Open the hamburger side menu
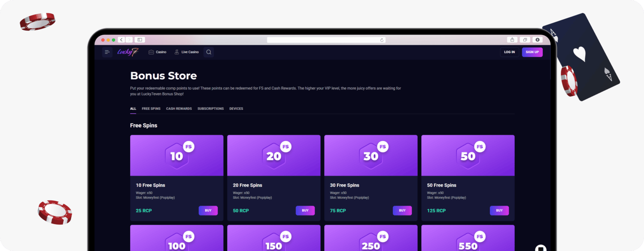 click(x=107, y=52)
